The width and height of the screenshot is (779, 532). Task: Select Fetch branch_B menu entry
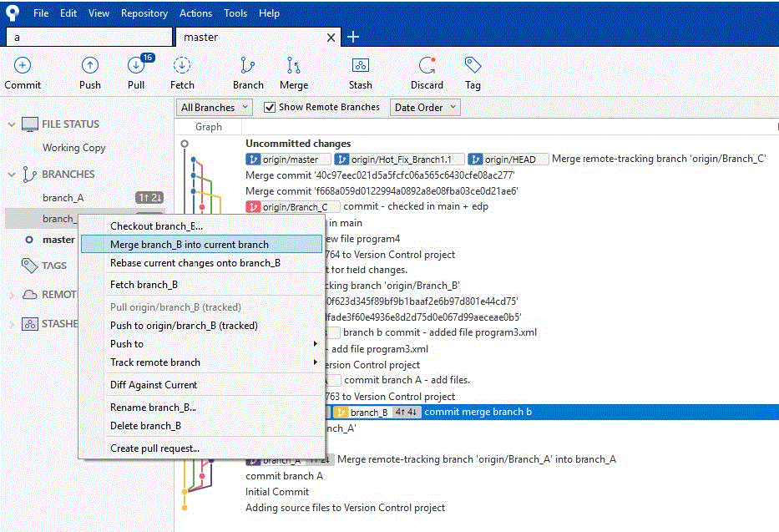[201, 285]
